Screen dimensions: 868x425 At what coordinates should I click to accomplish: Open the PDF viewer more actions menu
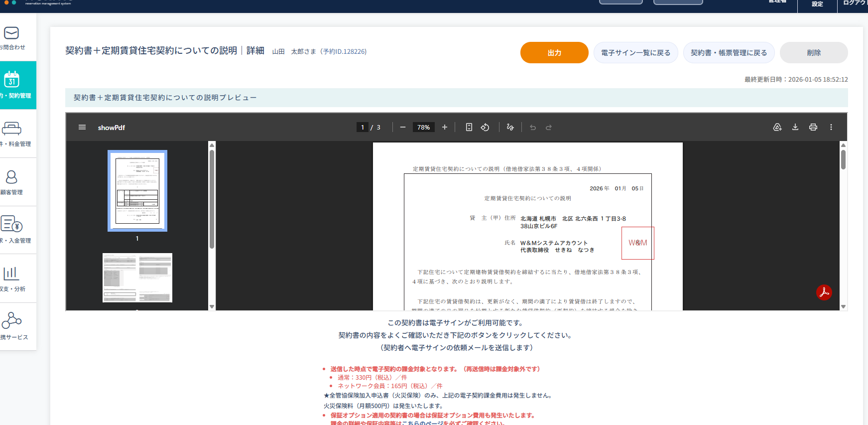click(831, 127)
